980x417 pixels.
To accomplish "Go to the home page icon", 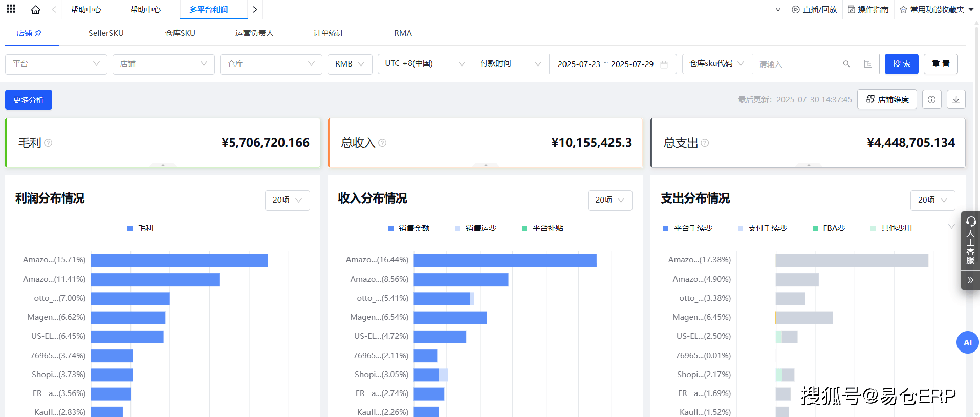I will [x=35, y=10].
